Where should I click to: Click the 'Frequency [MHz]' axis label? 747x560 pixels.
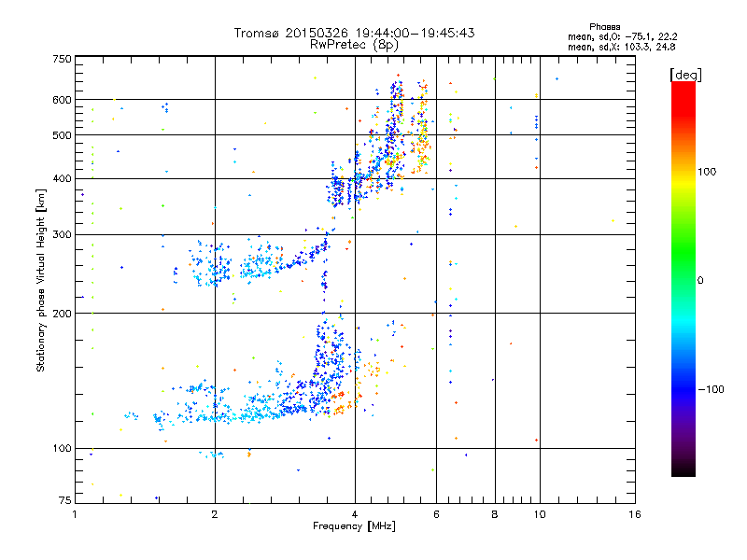(x=354, y=526)
